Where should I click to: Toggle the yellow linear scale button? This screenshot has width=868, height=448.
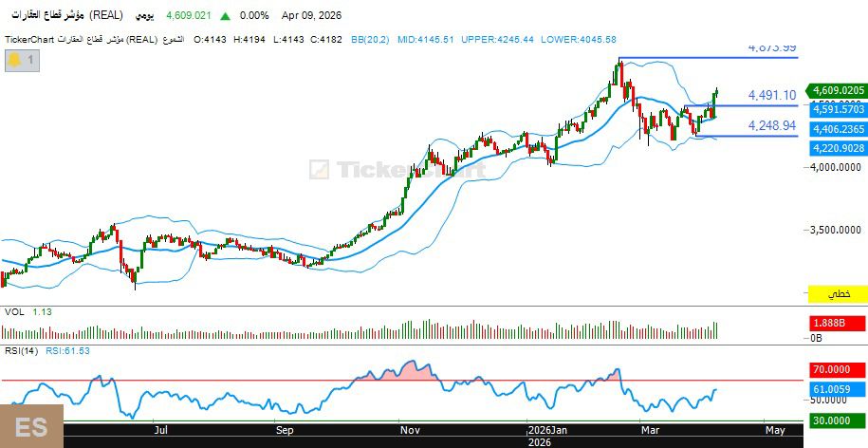(x=838, y=293)
